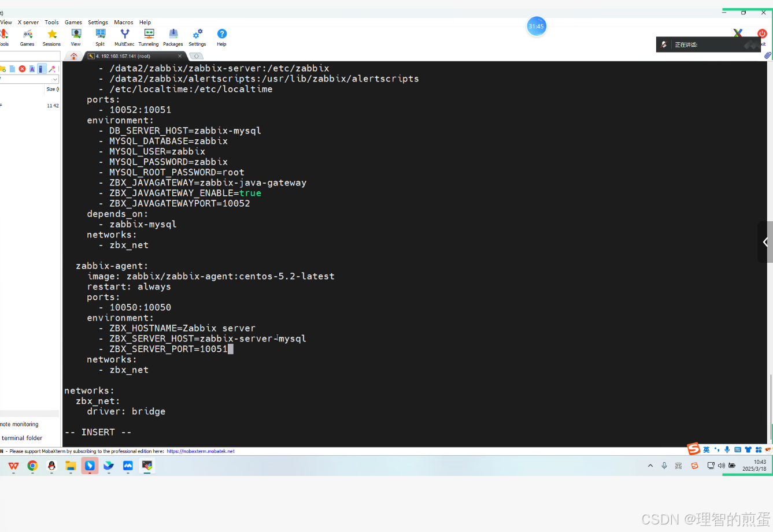Screen dimensions: 773x532
Task: Click the letter A rename icon
Action: [32, 69]
